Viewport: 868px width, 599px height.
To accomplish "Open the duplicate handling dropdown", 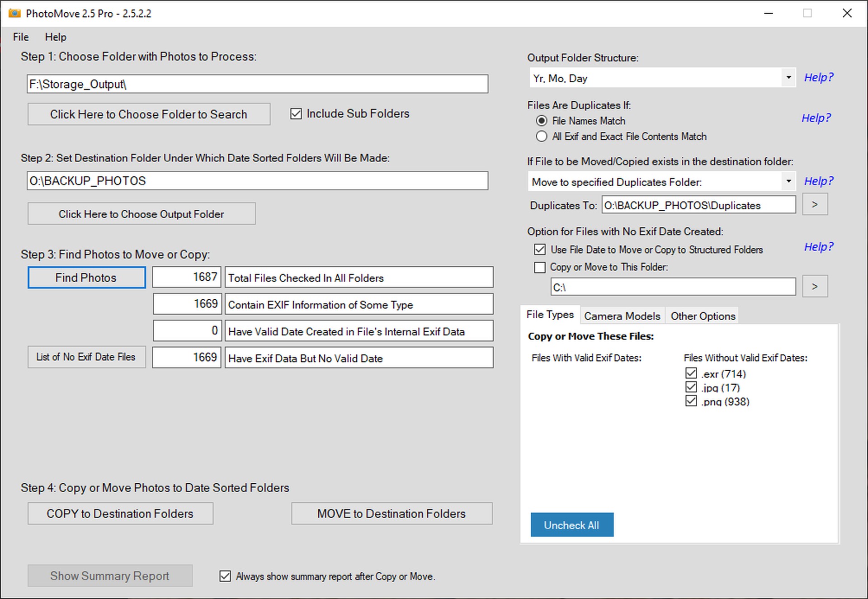I will pos(788,182).
